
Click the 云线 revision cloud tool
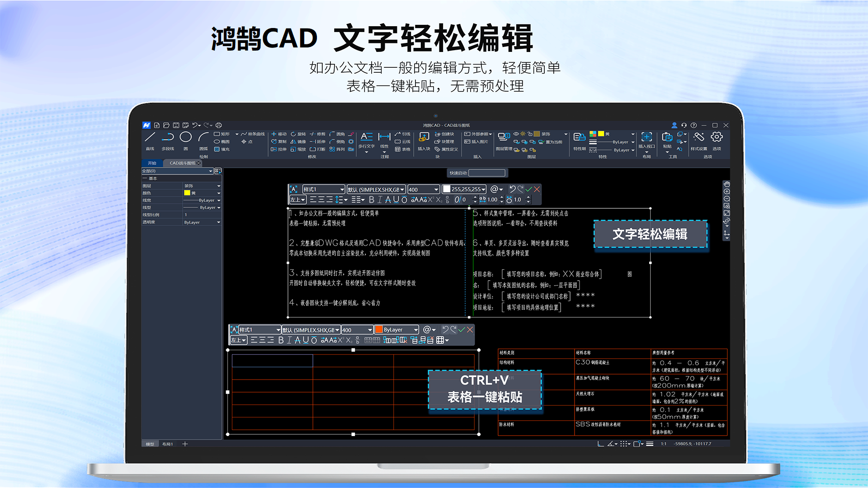pyautogui.click(x=403, y=141)
